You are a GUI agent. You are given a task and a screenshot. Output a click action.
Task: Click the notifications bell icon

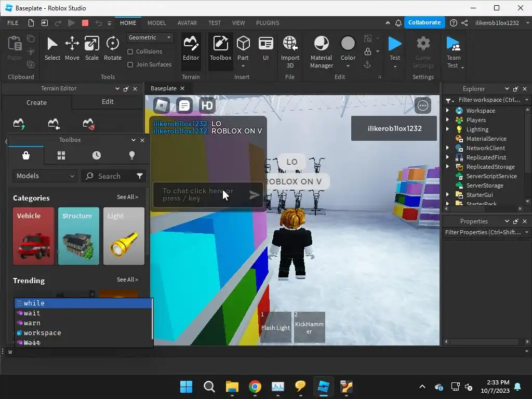tap(398, 23)
